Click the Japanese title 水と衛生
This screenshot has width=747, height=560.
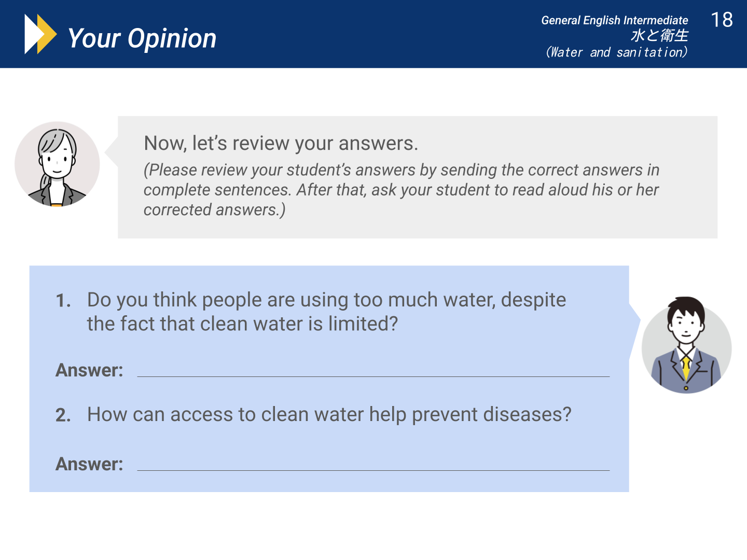coord(659,35)
